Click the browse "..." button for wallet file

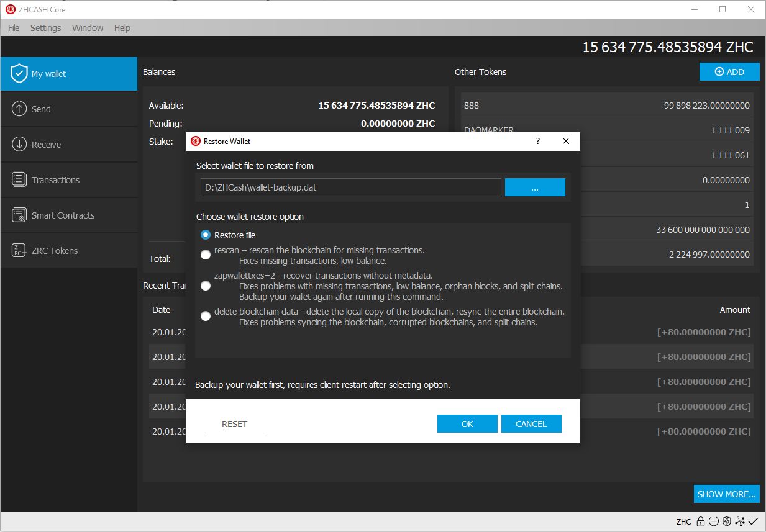[x=535, y=187]
